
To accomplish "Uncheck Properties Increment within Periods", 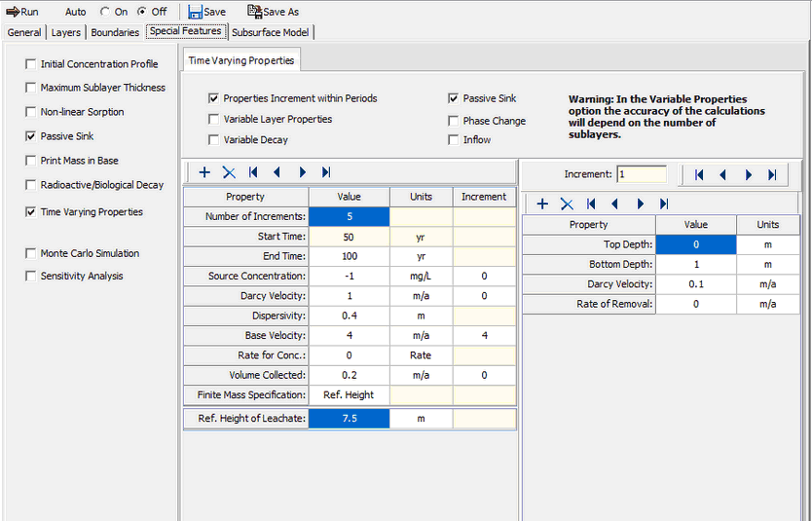I will [213, 98].
